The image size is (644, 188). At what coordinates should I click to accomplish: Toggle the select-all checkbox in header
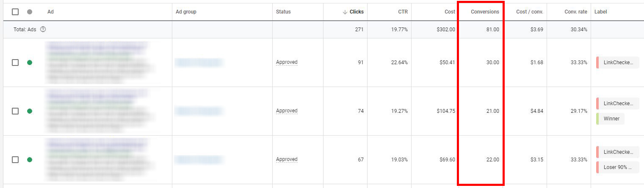(15, 12)
